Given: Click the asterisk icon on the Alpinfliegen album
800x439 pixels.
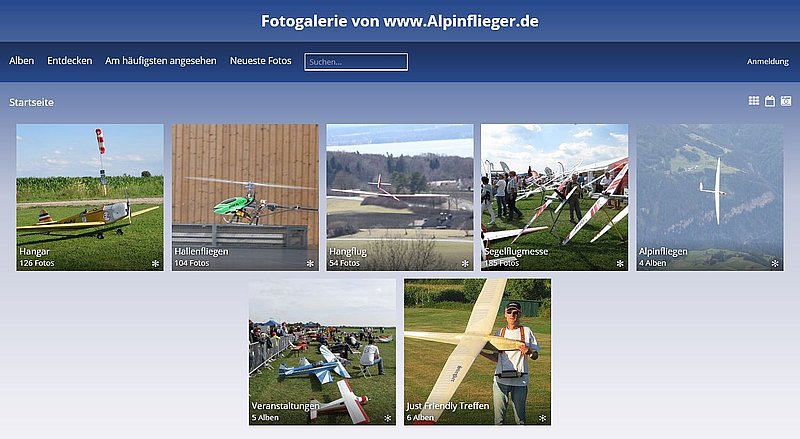Looking at the screenshot, I should [x=775, y=263].
